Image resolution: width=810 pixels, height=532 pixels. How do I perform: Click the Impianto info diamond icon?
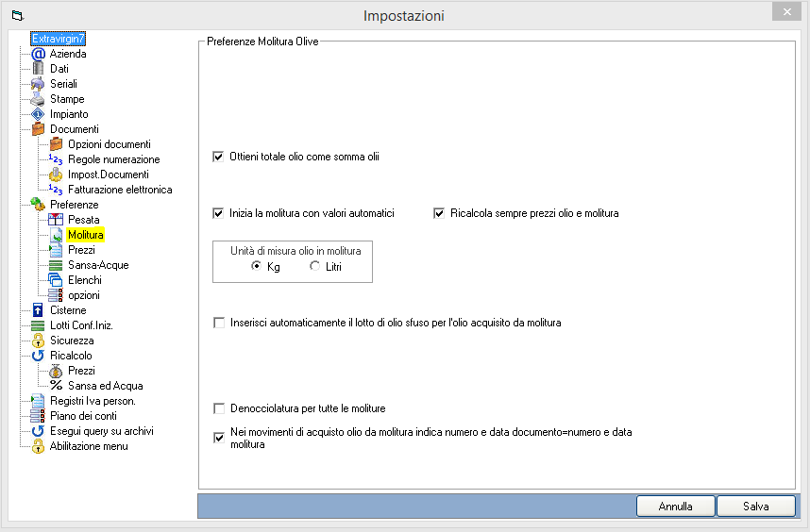point(38,114)
